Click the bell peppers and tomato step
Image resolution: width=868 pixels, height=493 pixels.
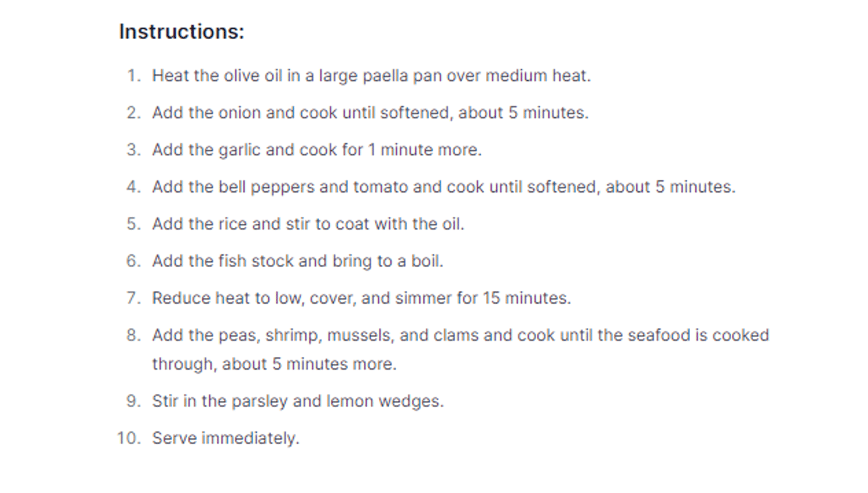443,187
